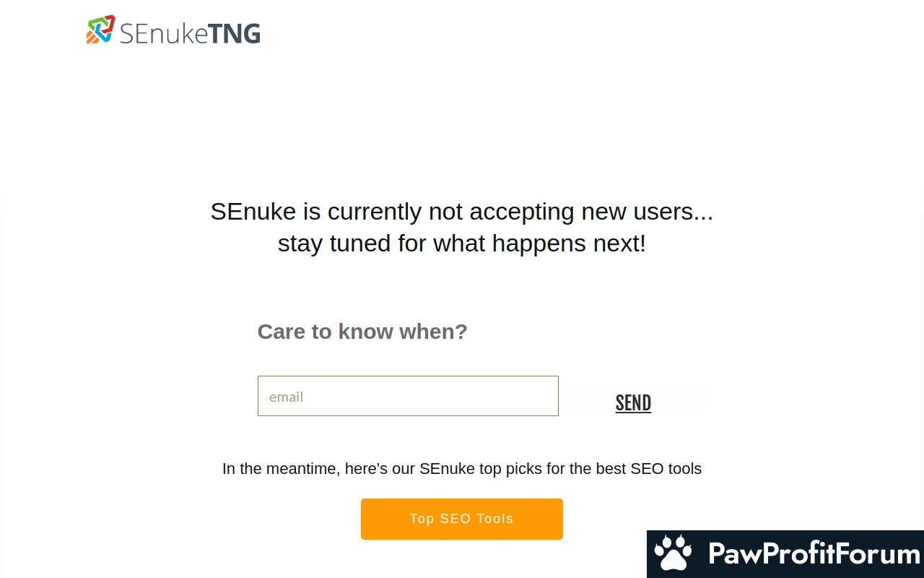The height and width of the screenshot is (578, 924).
Task: Click the SEnukeTNG wordmark text
Action: pos(189,33)
